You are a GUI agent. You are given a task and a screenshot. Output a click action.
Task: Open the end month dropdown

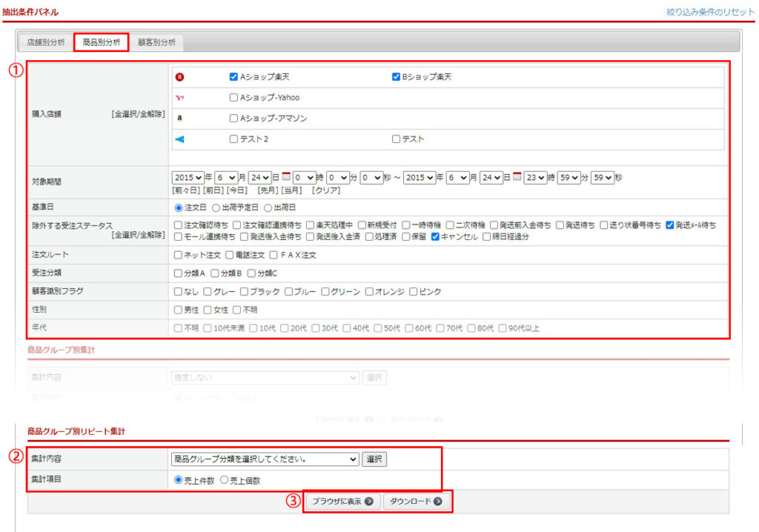[x=457, y=178]
